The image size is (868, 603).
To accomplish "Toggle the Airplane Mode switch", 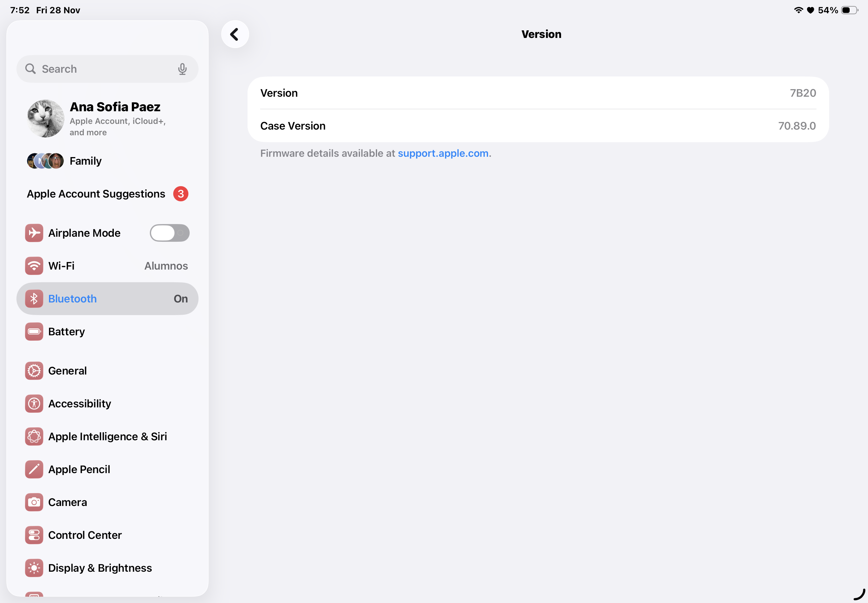I will tap(169, 233).
